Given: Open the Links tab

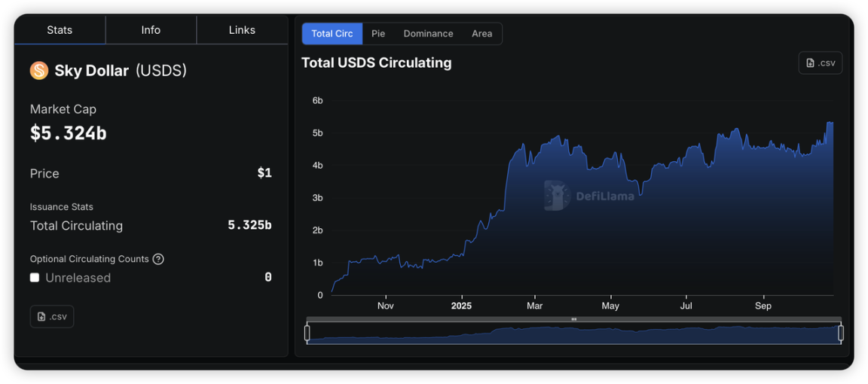Looking at the screenshot, I should click(242, 30).
